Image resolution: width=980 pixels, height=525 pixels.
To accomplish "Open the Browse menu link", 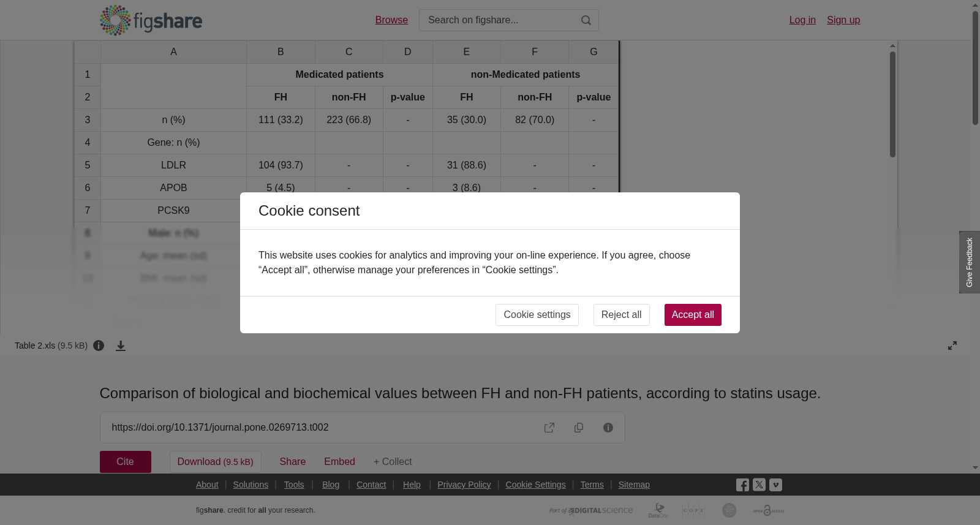I will (x=391, y=20).
